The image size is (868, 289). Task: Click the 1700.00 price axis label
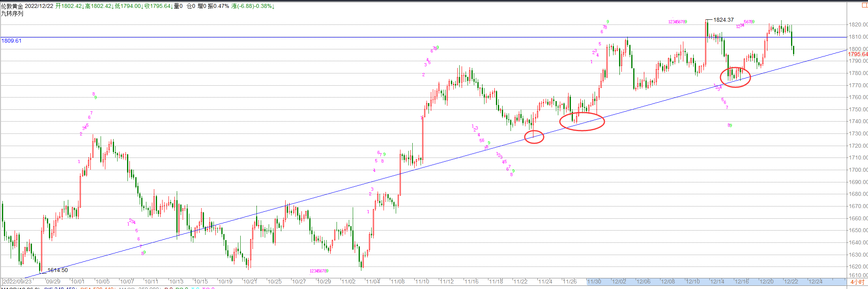858,170
